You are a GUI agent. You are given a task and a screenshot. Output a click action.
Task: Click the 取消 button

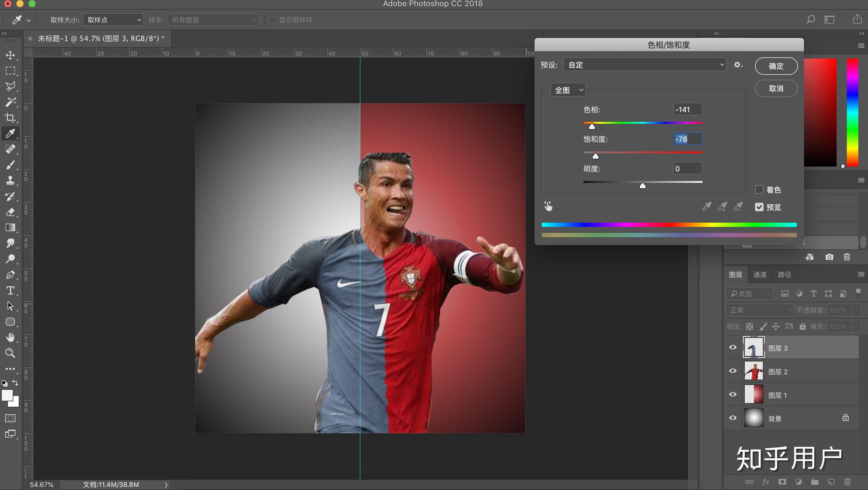(776, 88)
